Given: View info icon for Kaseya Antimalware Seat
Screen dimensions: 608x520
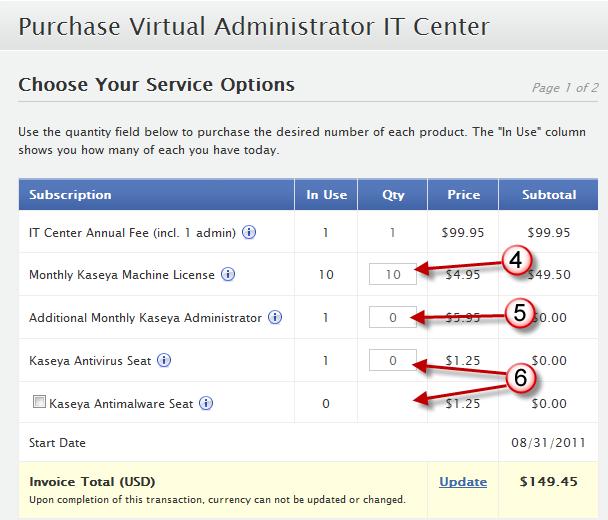Looking at the screenshot, I should pyautogui.click(x=206, y=403).
